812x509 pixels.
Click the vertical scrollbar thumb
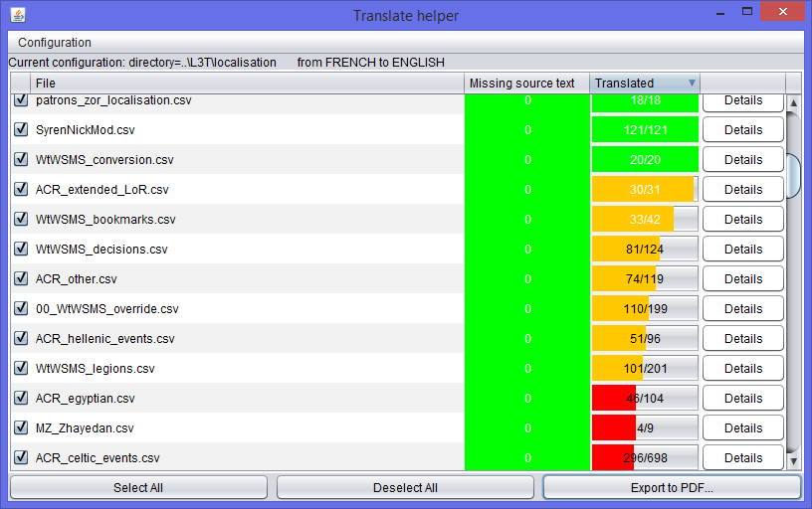[x=793, y=176]
